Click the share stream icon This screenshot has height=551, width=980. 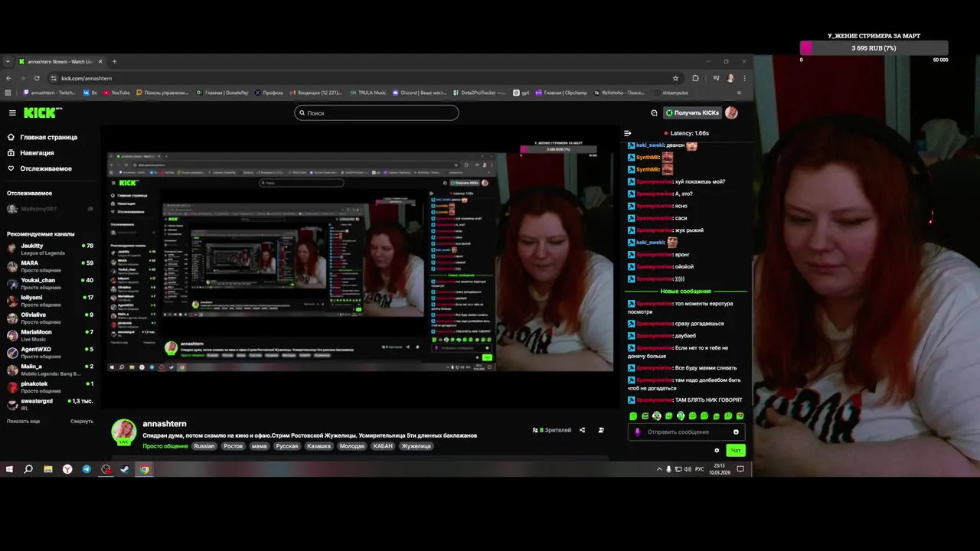(582, 430)
